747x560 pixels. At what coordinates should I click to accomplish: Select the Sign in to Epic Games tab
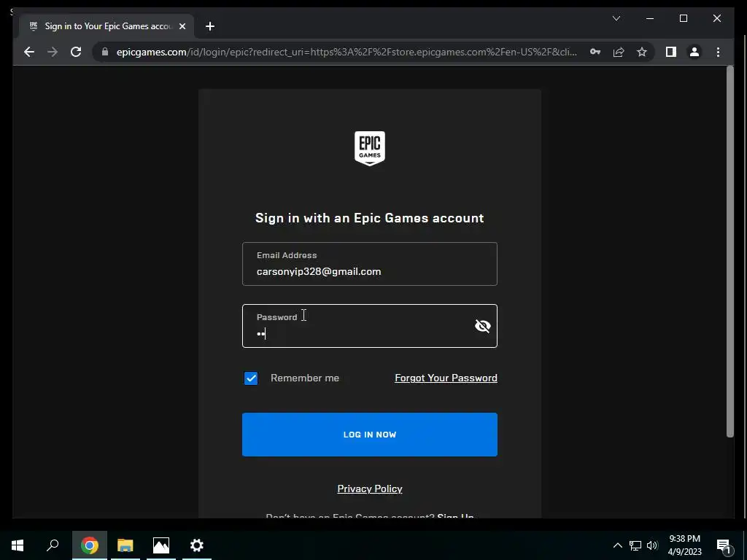tap(107, 26)
